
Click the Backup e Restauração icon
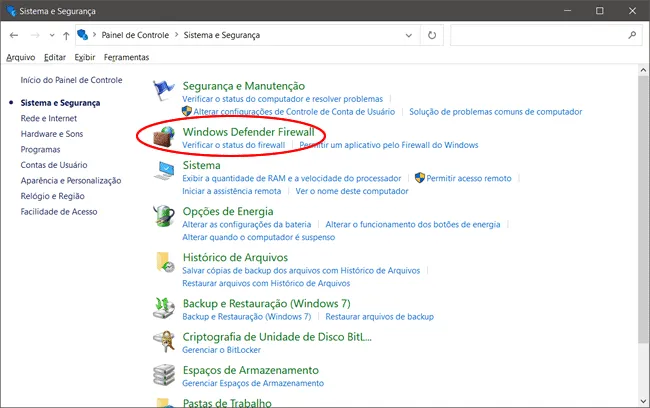(x=164, y=308)
